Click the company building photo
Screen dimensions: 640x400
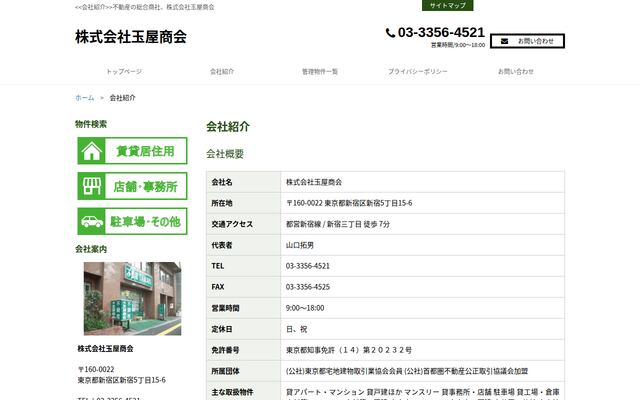click(132, 298)
